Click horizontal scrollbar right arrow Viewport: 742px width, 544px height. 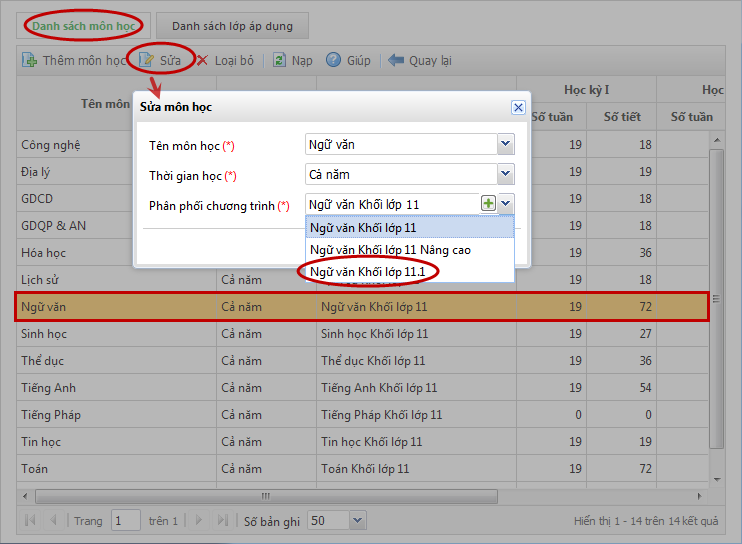(699, 496)
